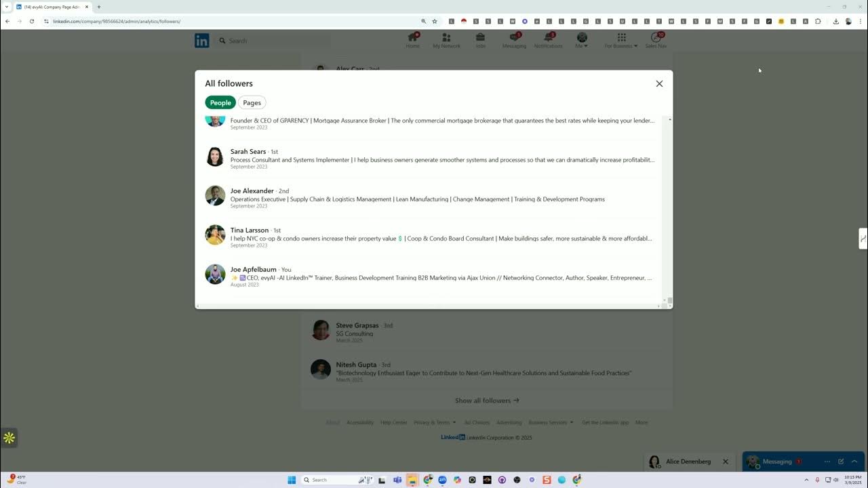Screen dimensions: 868x488
Task: Select the People filter pill
Action: point(220,103)
